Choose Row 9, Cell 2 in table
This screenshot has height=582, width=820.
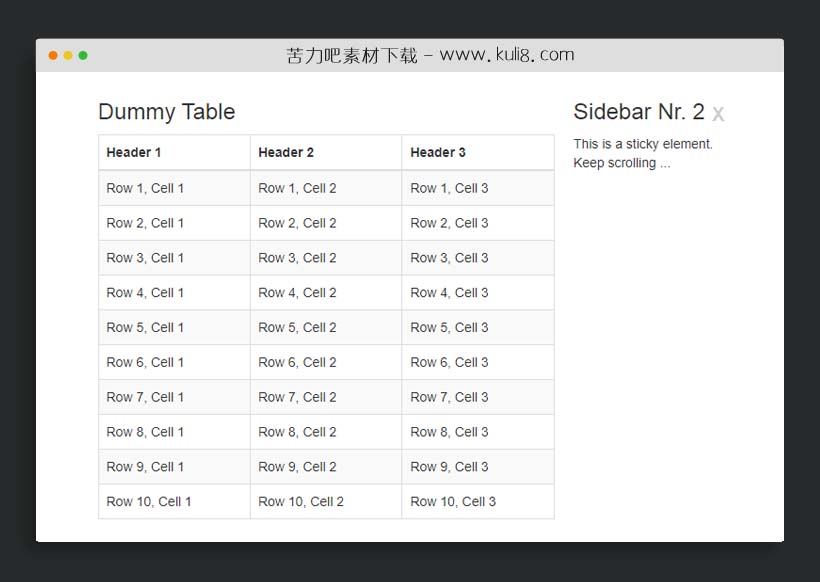tap(297, 467)
